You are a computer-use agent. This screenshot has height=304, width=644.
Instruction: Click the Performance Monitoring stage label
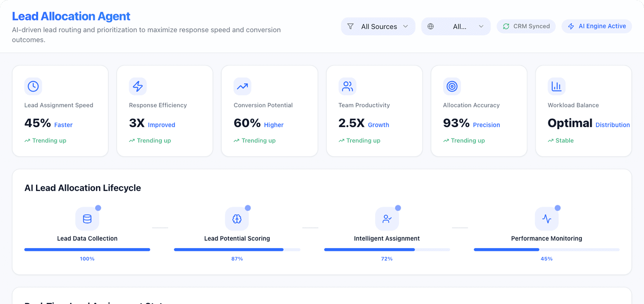tap(547, 238)
